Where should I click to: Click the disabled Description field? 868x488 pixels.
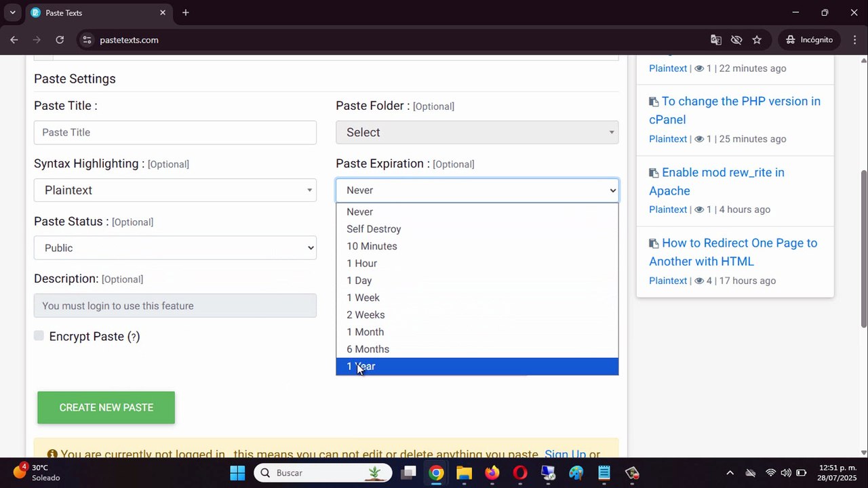click(x=175, y=306)
